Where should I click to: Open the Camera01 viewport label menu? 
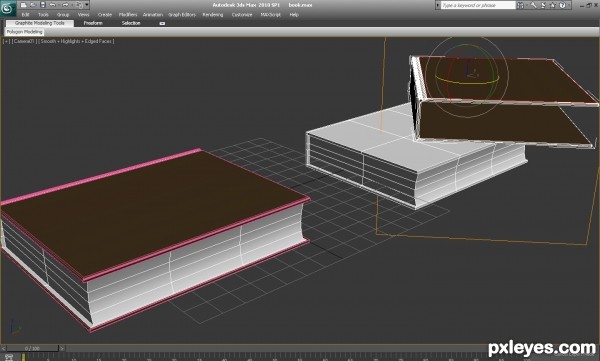[x=24, y=41]
